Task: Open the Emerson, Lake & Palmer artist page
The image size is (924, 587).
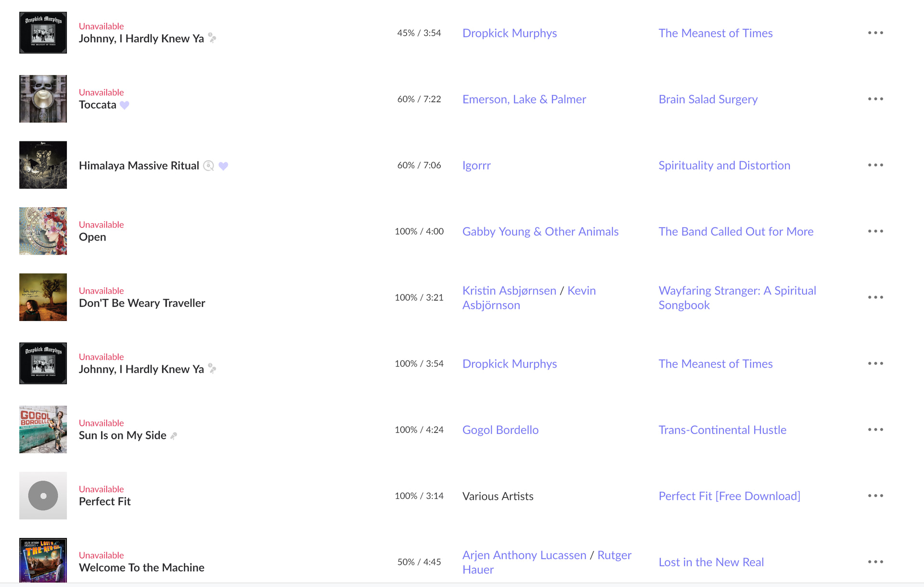Action: [x=524, y=99]
